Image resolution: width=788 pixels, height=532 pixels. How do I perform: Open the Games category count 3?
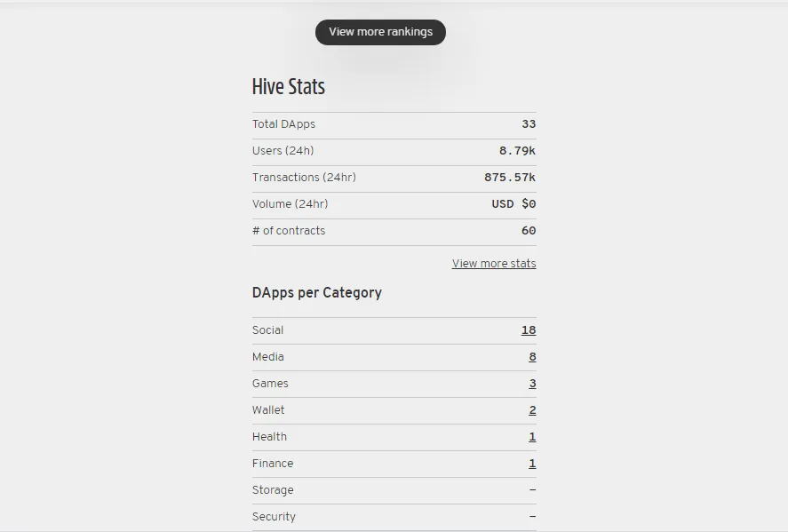[532, 384]
